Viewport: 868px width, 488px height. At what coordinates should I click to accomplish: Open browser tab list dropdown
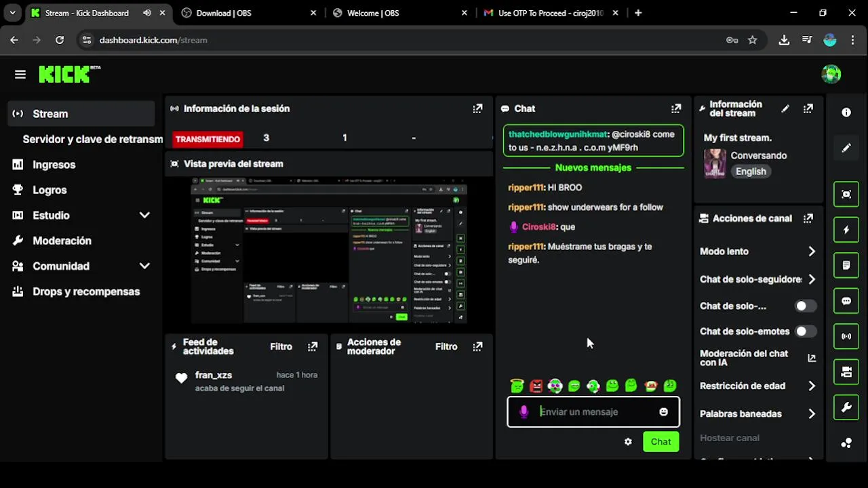tap(12, 13)
